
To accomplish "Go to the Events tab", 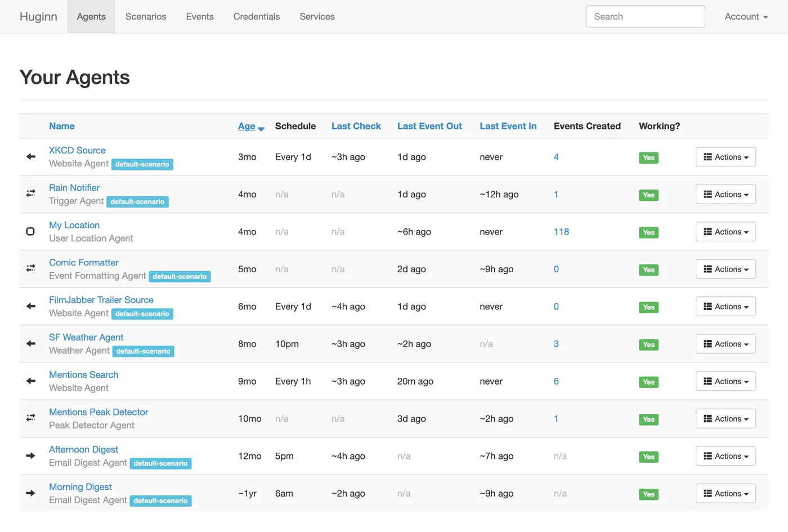I will 200,16.
